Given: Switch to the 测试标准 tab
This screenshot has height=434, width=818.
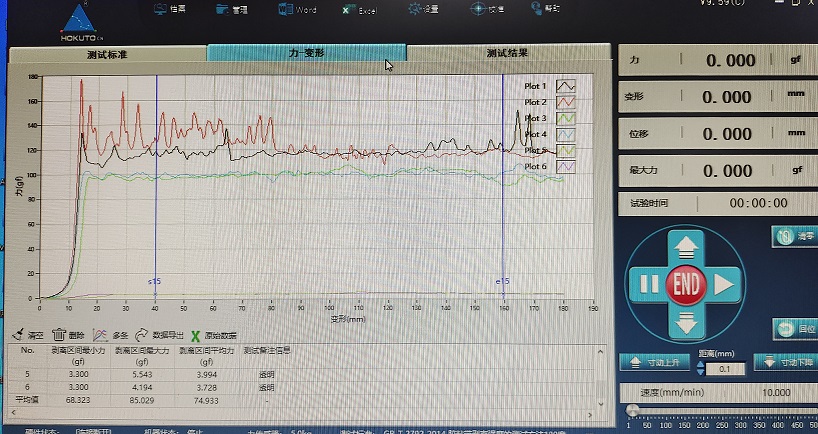Looking at the screenshot, I should point(107,53).
